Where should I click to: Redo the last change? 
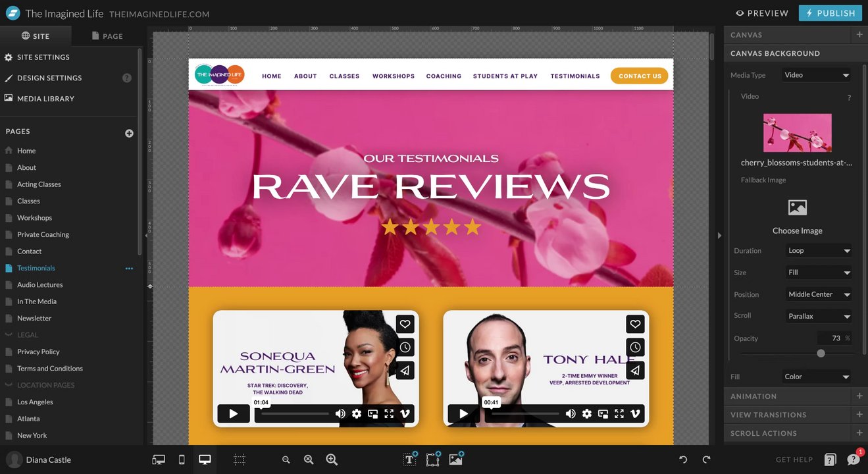706,460
